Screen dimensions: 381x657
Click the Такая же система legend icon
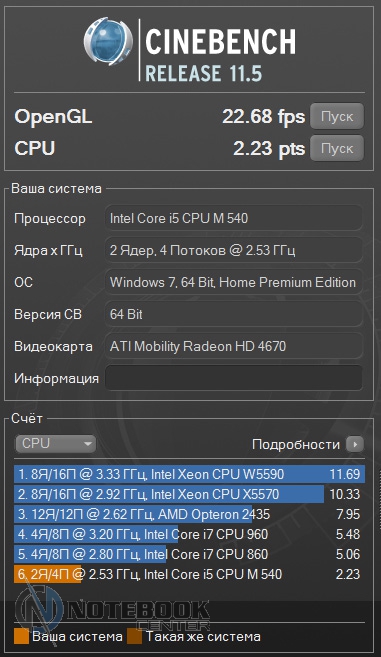point(135,636)
